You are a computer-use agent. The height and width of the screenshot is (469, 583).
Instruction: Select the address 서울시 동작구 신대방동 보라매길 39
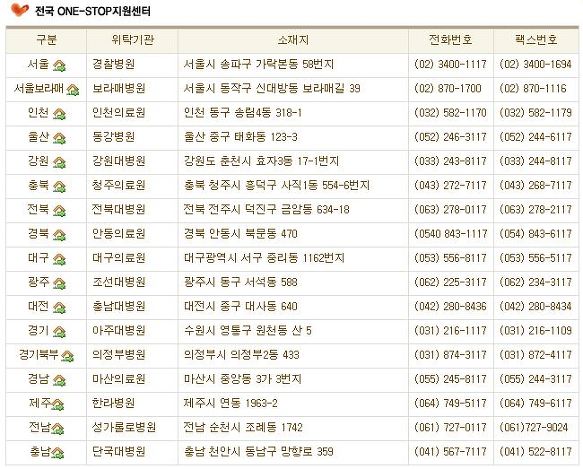pyautogui.click(x=272, y=89)
